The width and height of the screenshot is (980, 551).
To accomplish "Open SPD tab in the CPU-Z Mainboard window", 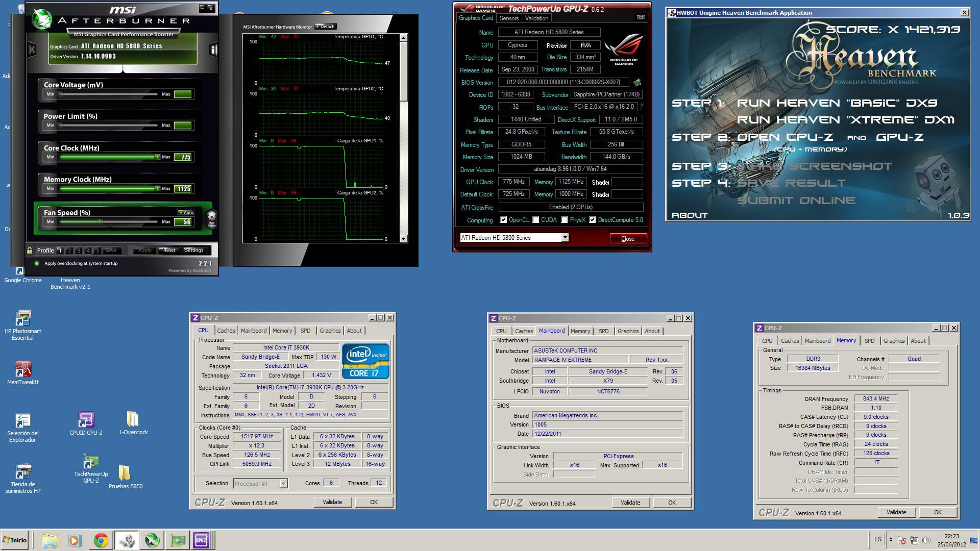I will click(603, 331).
